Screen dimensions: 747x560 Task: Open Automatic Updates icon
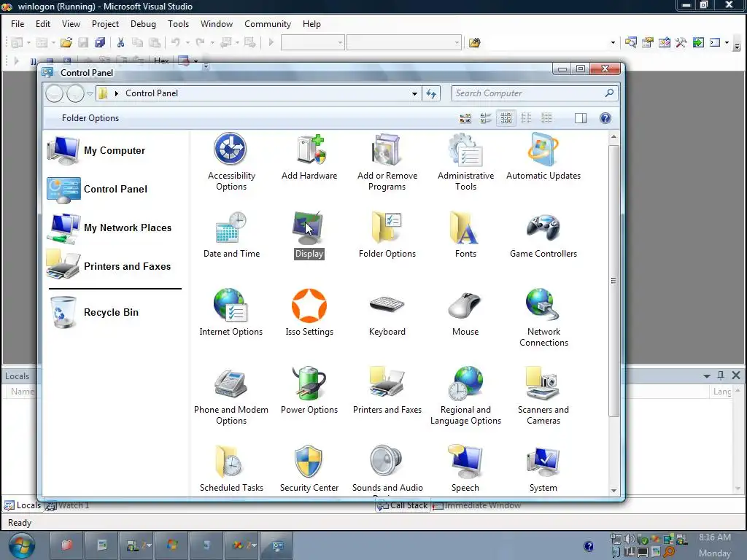(543, 157)
